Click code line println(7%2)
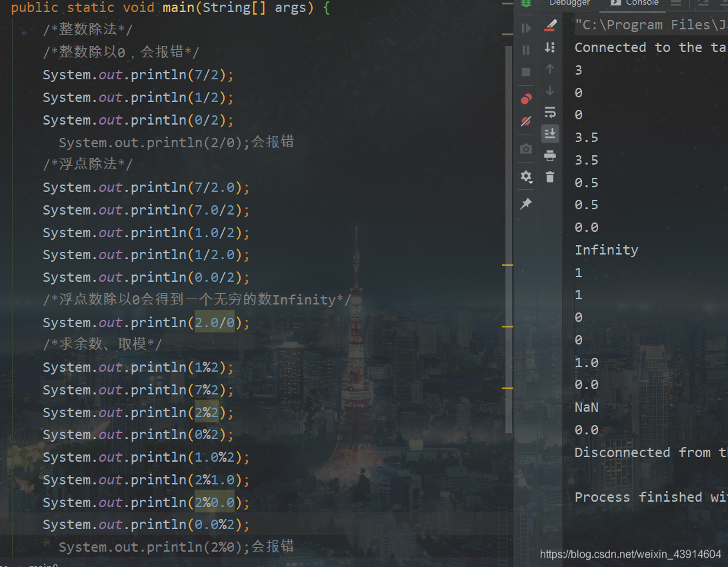This screenshot has width=728, height=567. (138, 390)
